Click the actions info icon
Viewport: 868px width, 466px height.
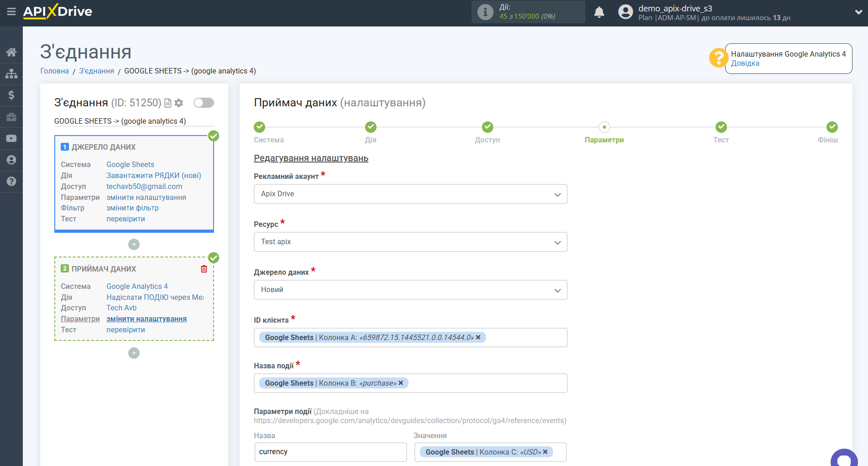(x=485, y=12)
